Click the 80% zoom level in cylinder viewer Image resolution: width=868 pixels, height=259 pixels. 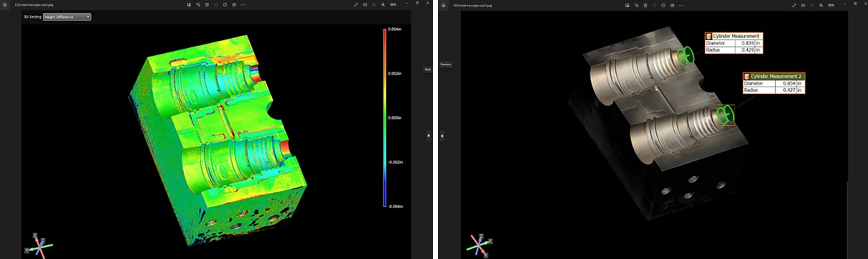pos(831,4)
